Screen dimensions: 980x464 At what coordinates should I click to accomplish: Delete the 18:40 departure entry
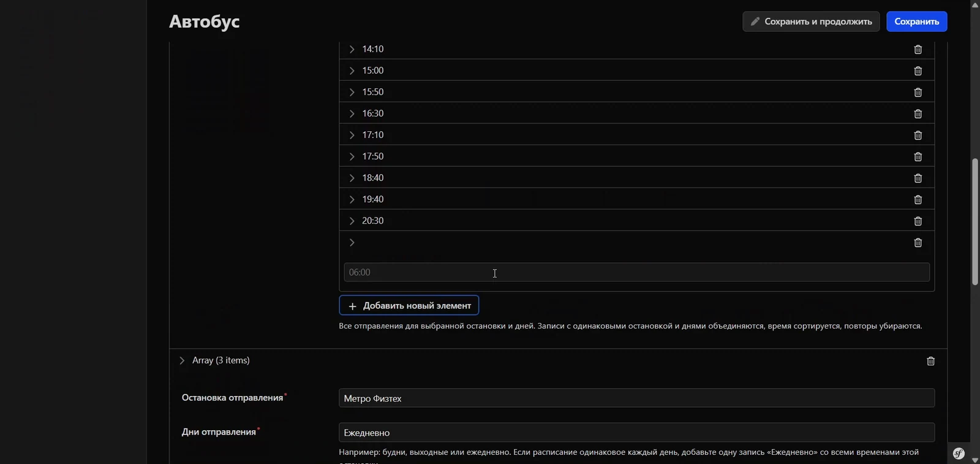(918, 178)
